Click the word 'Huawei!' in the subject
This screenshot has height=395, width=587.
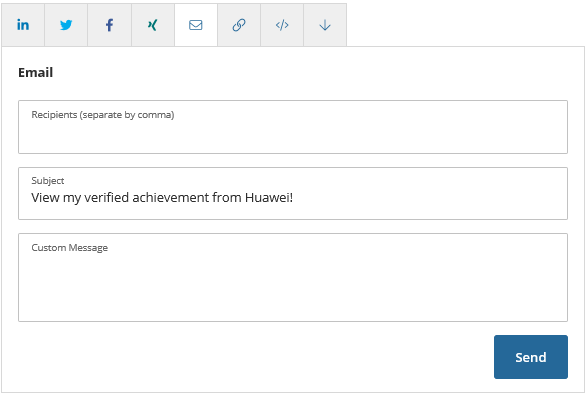(269, 197)
